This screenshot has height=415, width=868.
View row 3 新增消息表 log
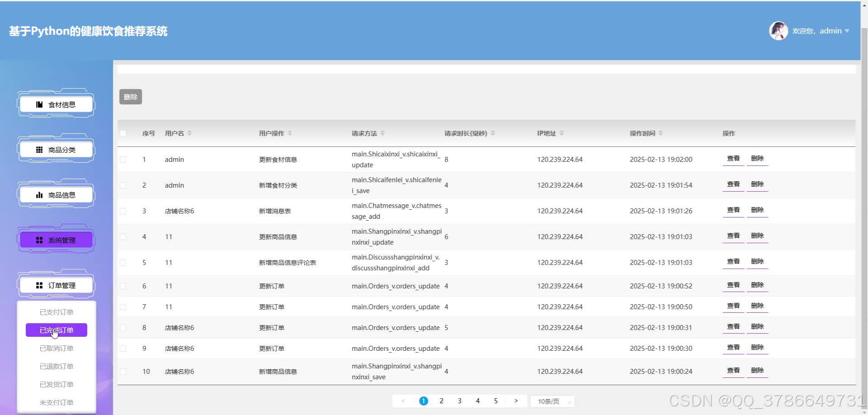pyautogui.click(x=733, y=210)
